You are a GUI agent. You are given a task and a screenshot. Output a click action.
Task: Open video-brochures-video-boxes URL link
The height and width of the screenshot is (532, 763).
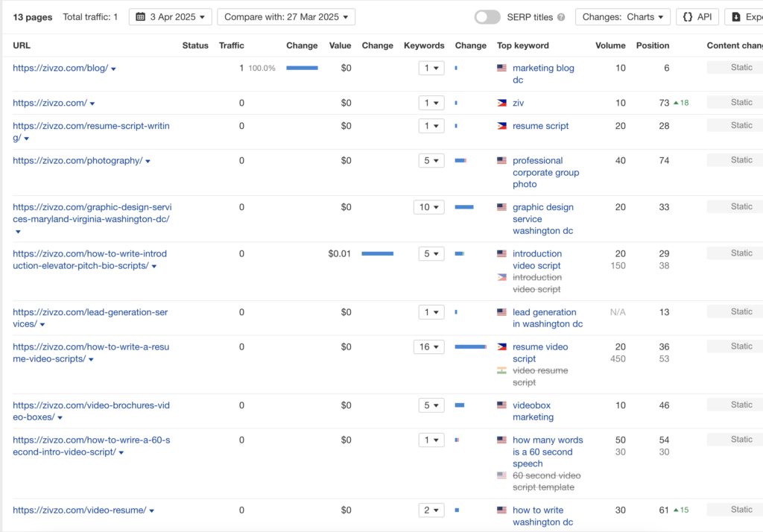(x=91, y=411)
